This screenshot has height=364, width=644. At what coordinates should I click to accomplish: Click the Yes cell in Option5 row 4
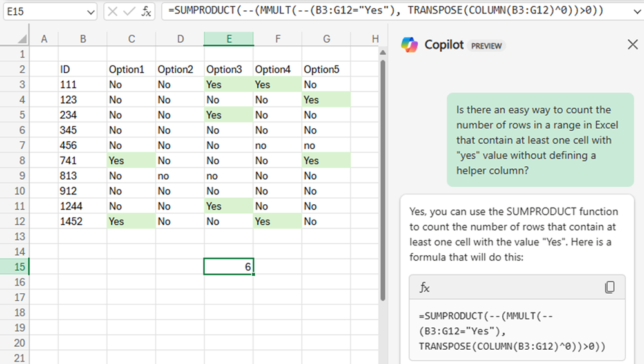coord(327,100)
